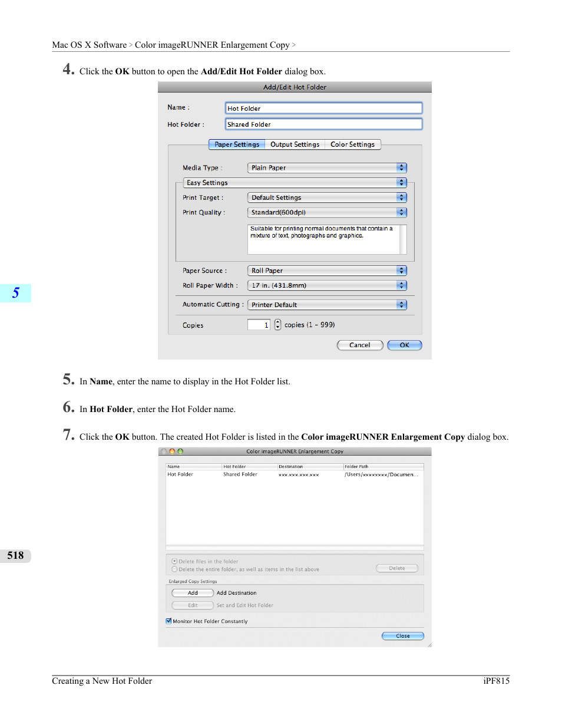Click the Name input field
The height and width of the screenshot is (728, 562).
pyautogui.click(x=323, y=108)
